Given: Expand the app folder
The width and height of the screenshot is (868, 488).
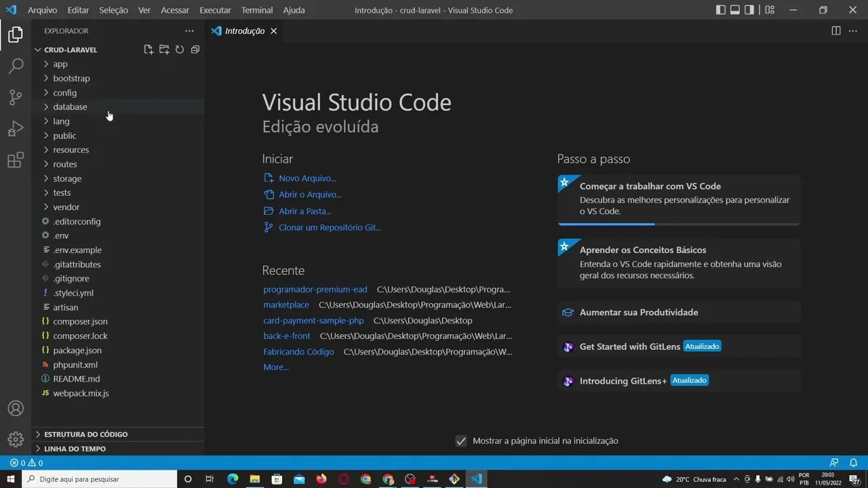Looking at the screenshot, I should (x=118, y=64).
